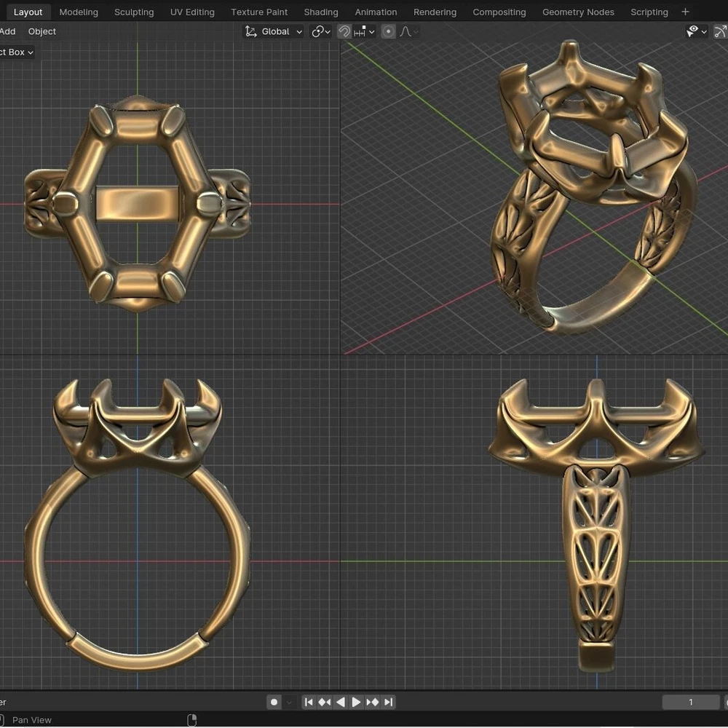Click the add workspace plus icon
This screenshot has height=728, width=728.
(685, 12)
